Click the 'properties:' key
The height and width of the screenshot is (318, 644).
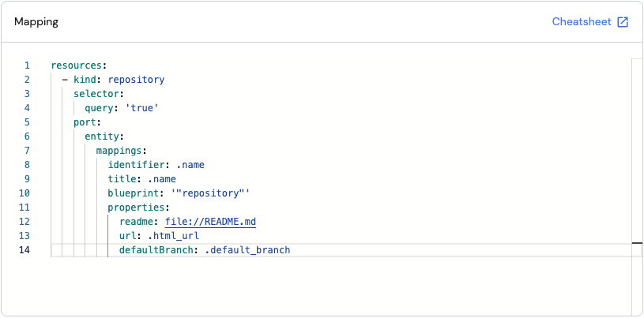[x=139, y=208]
